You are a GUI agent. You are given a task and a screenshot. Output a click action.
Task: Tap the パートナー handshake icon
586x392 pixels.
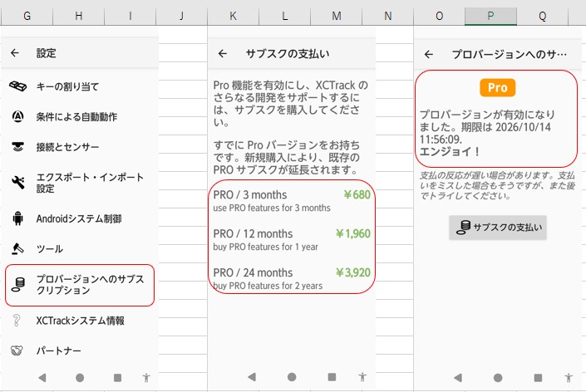(17, 351)
